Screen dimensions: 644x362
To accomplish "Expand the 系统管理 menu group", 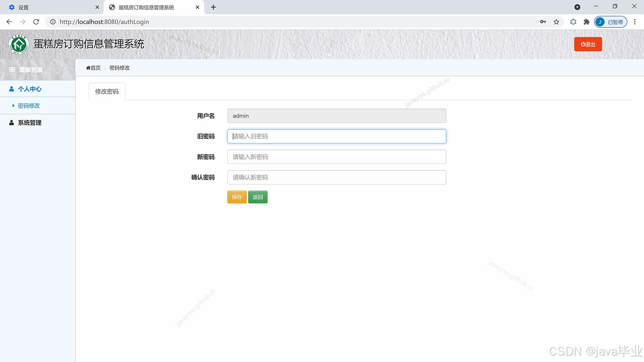I will pos(38,123).
